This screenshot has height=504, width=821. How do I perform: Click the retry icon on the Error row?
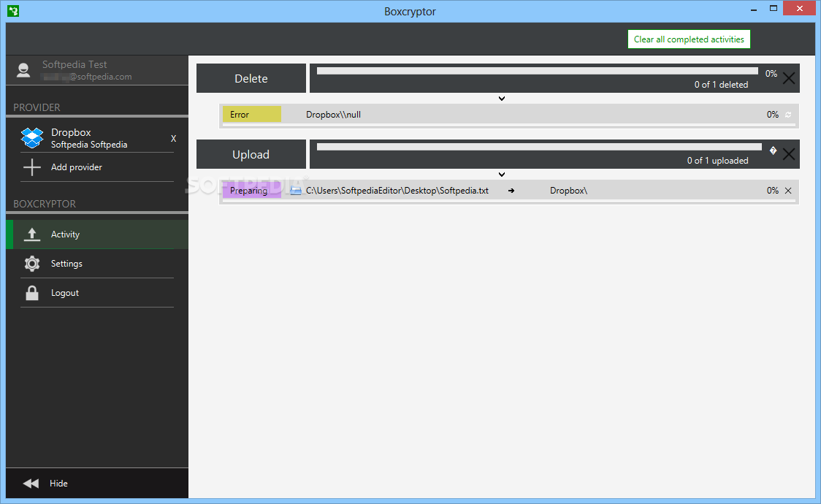point(788,115)
